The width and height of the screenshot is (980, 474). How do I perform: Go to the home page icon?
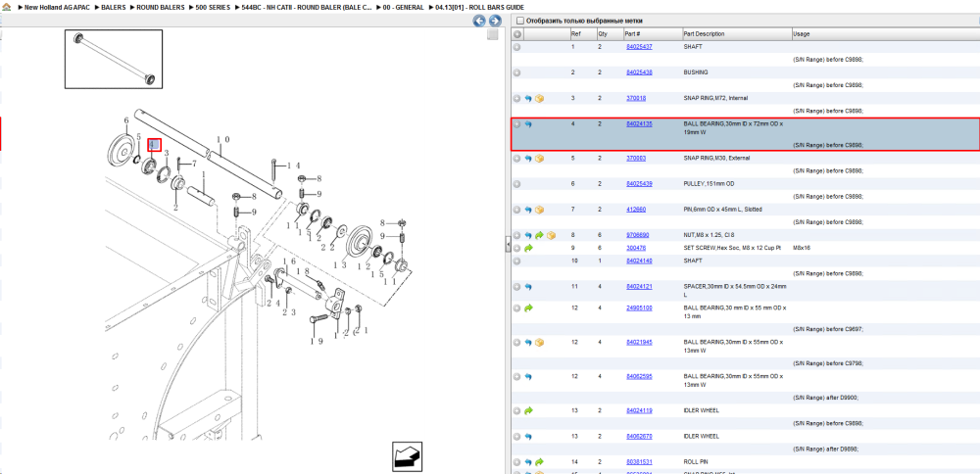(6, 7)
